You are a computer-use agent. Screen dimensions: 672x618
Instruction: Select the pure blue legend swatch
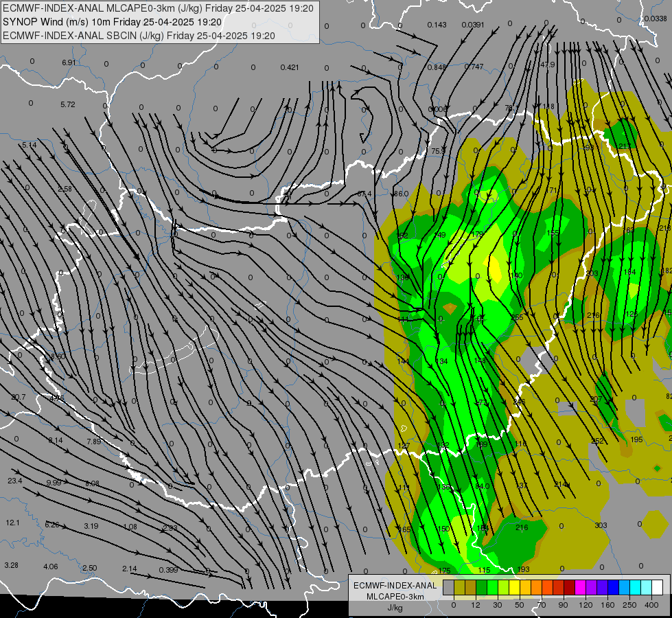click(x=613, y=588)
